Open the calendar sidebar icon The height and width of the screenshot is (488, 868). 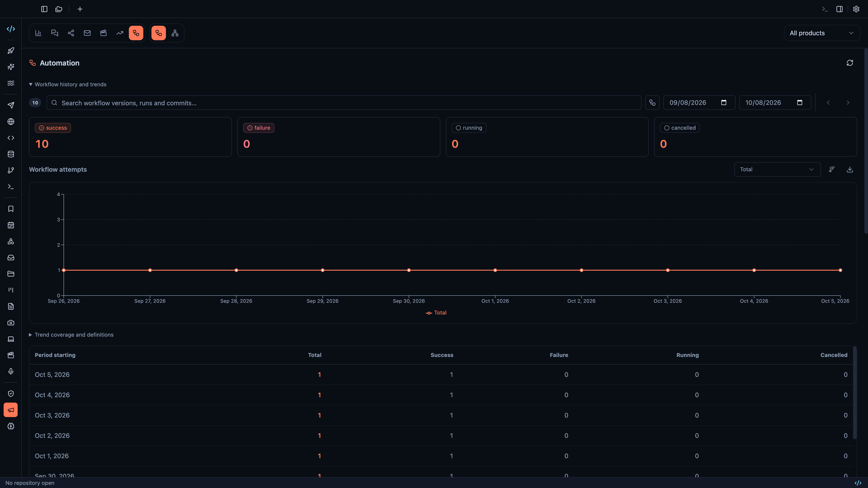point(11,225)
